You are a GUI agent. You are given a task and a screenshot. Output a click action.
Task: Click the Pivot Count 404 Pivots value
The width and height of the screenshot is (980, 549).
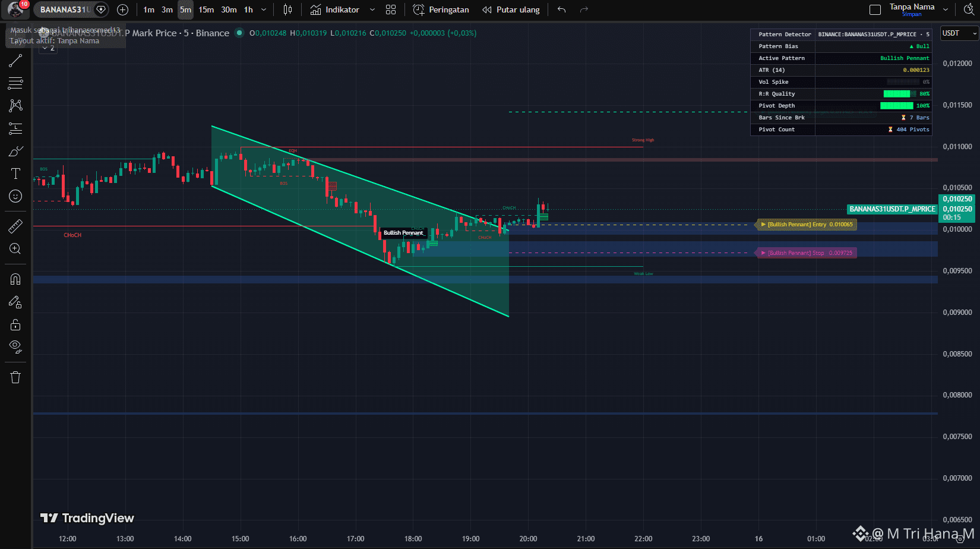909,130
